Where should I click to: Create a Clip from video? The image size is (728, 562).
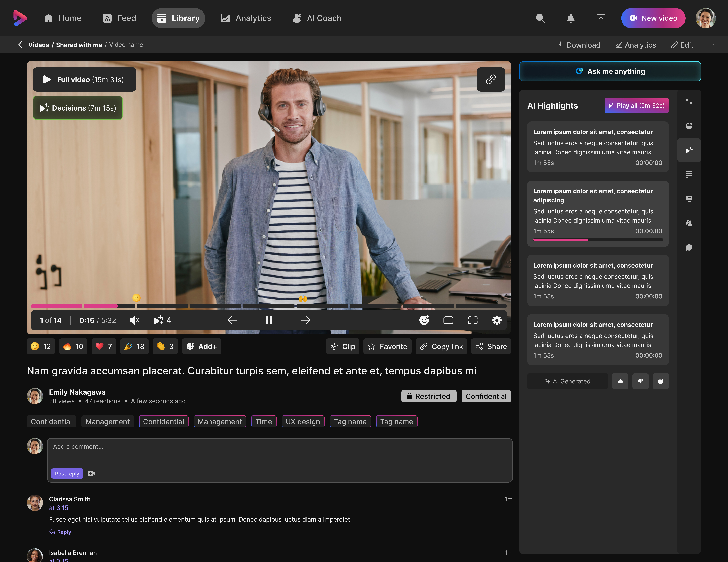(x=343, y=347)
